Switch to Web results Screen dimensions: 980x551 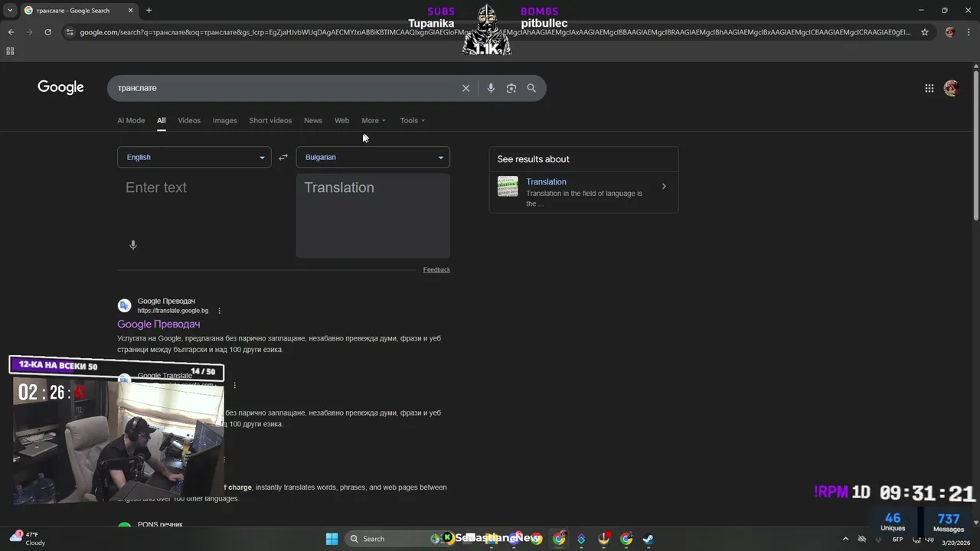[x=341, y=120]
